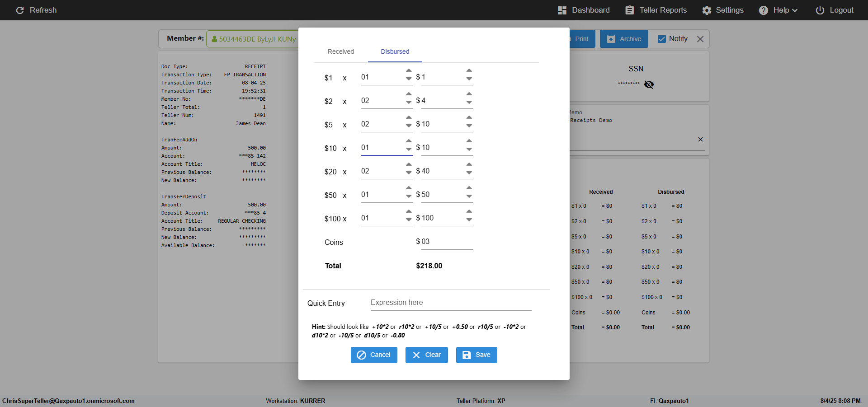Increase $2 bill count
The image size is (868, 407).
[409, 94]
